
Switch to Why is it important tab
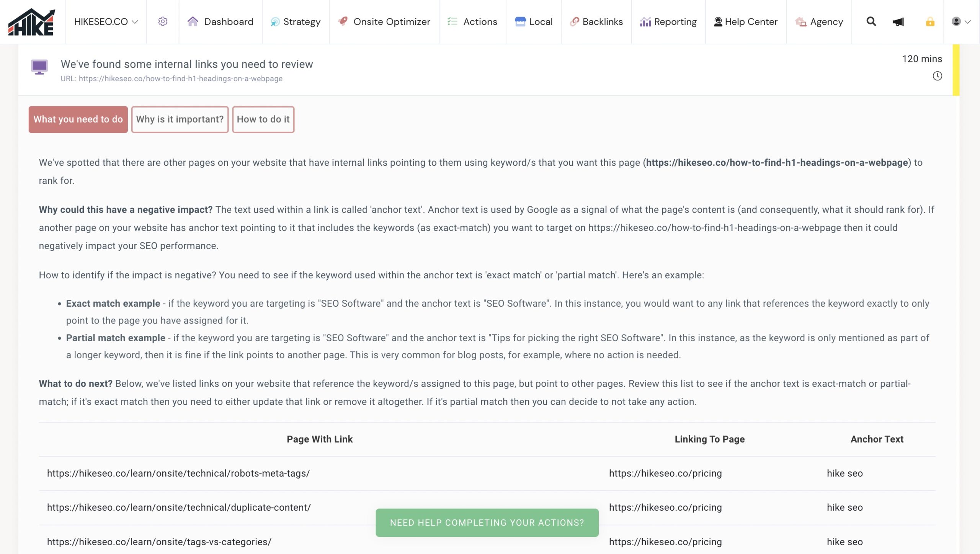[x=180, y=119]
